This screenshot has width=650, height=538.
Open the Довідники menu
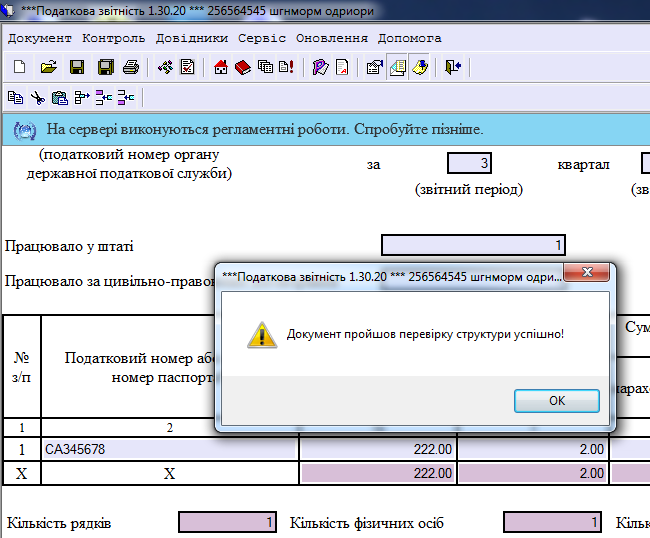[x=192, y=38]
